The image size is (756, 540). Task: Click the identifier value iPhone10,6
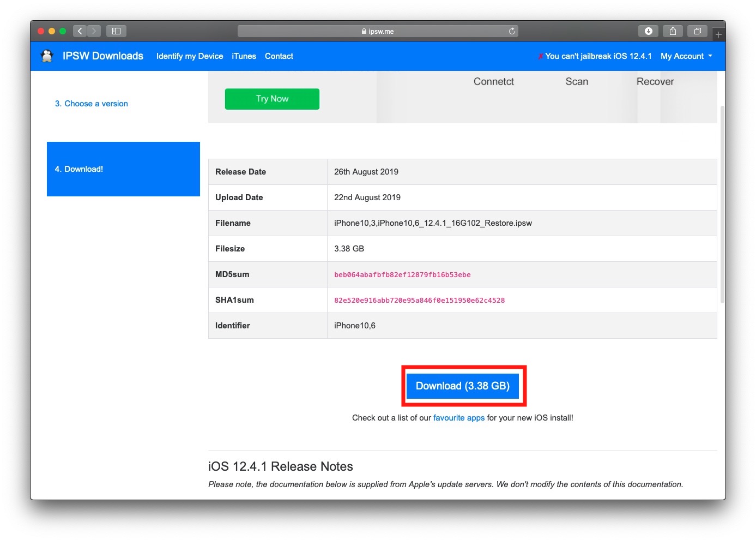355,326
